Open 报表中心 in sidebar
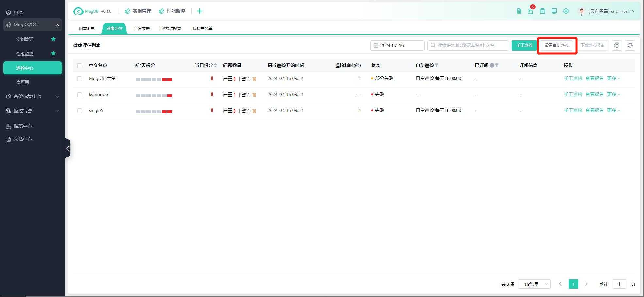 click(23, 126)
